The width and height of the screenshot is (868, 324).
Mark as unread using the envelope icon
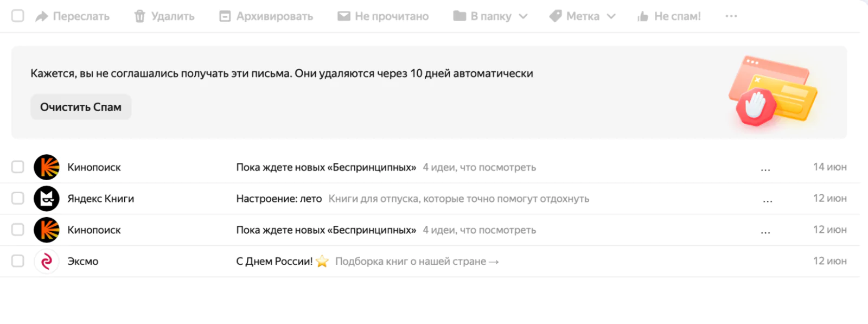[x=343, y=16]
